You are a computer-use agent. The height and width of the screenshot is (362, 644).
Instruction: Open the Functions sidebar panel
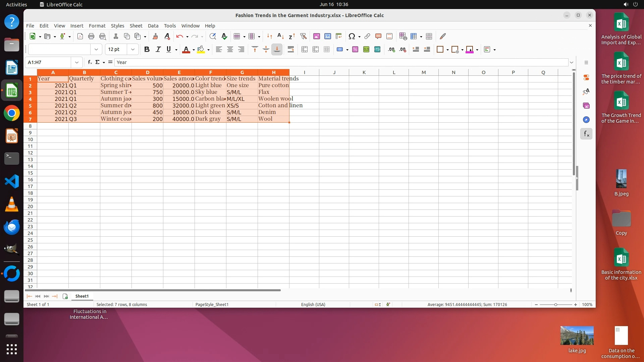coord(586,134)
